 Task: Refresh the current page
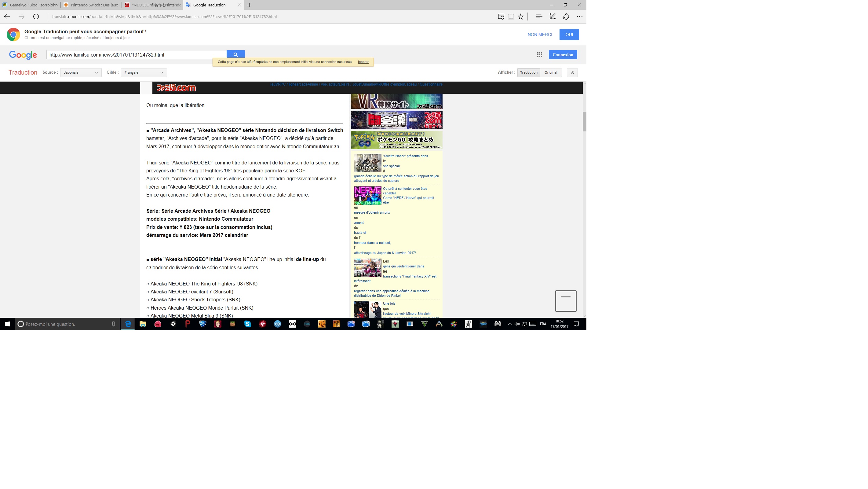36,17
